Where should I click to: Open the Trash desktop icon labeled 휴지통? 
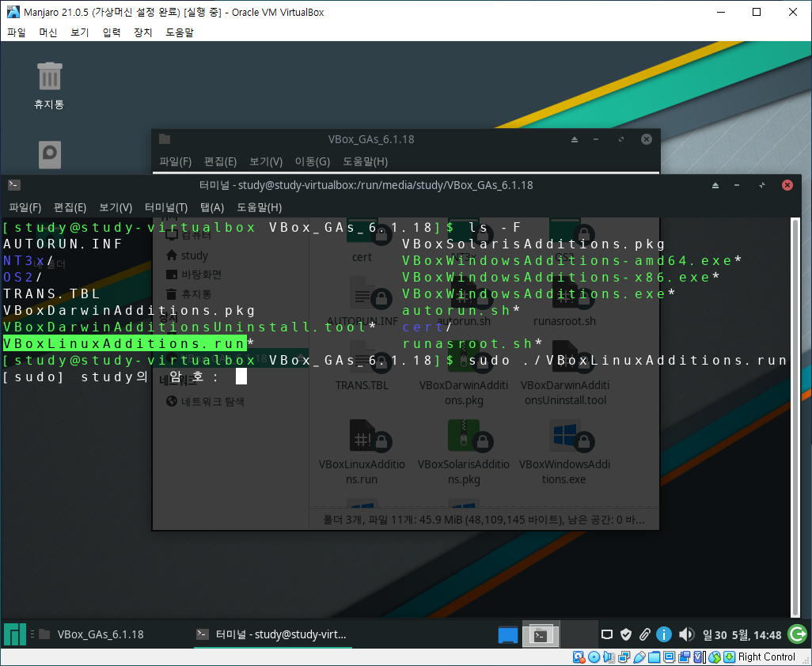click(49, 85)
